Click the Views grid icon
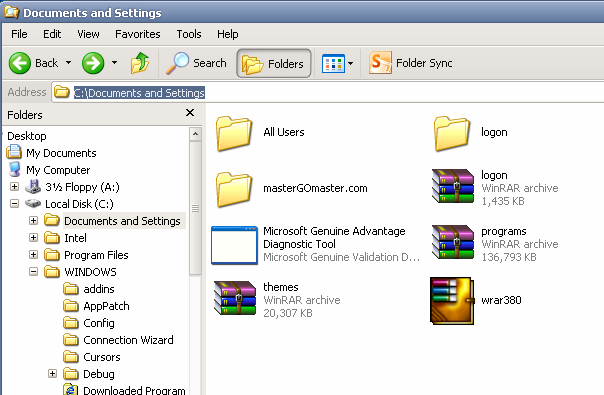This screenshot has height=395, width=604. [333, 63]
